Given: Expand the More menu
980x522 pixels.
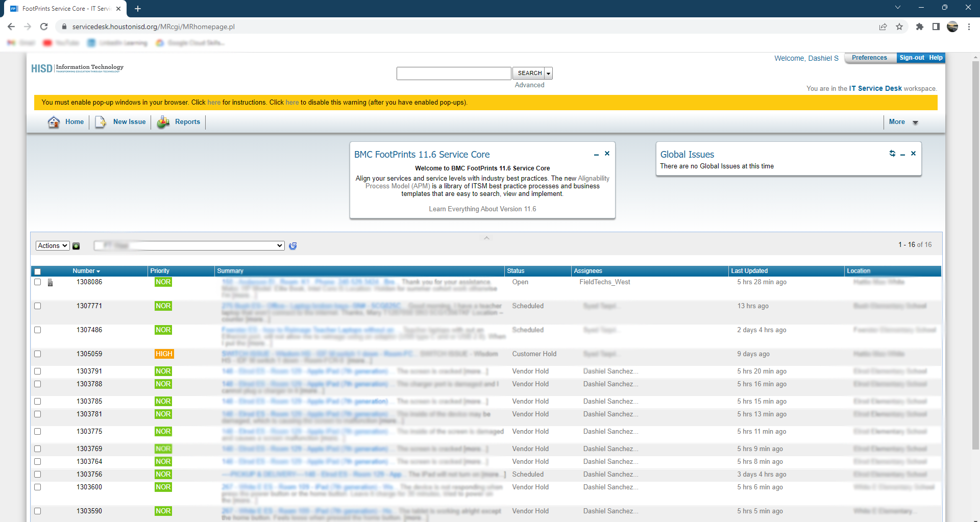Looking at the screenshot, I should coord(902,122).
